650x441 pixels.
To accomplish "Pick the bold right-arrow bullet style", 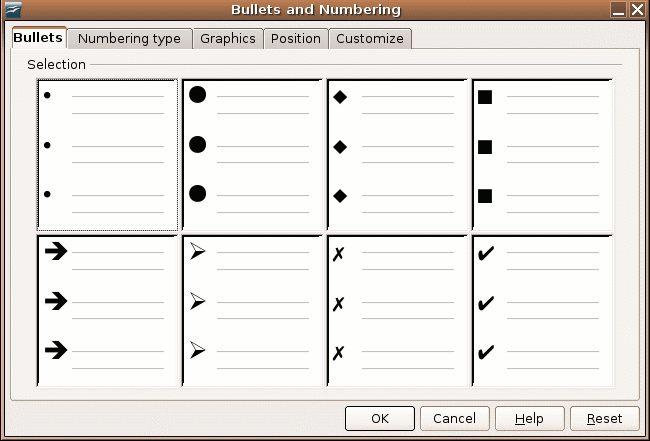I will (107, 311).
